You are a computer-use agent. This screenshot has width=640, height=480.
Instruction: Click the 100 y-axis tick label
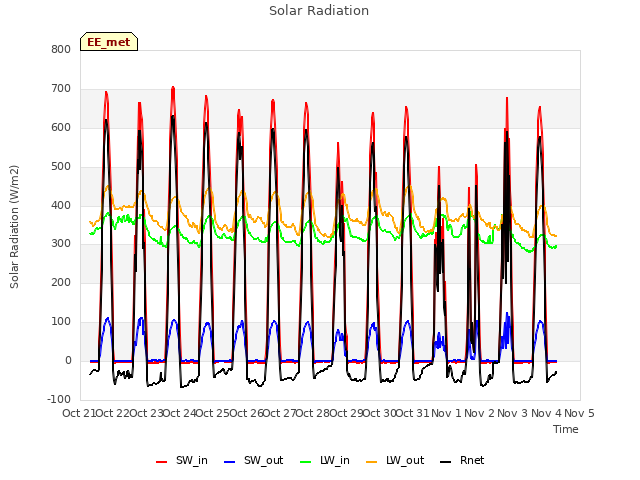61,321
